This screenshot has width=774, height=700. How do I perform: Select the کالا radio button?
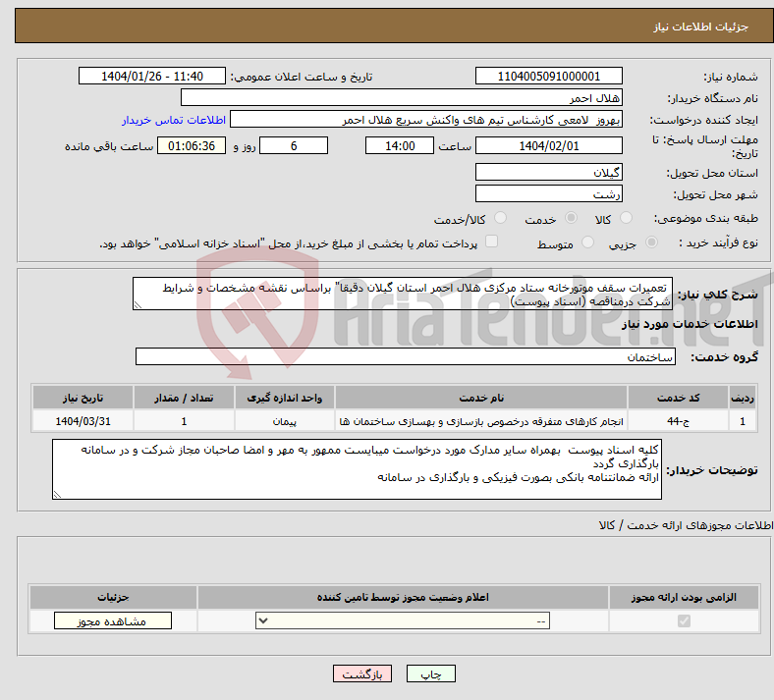point(626,218)
